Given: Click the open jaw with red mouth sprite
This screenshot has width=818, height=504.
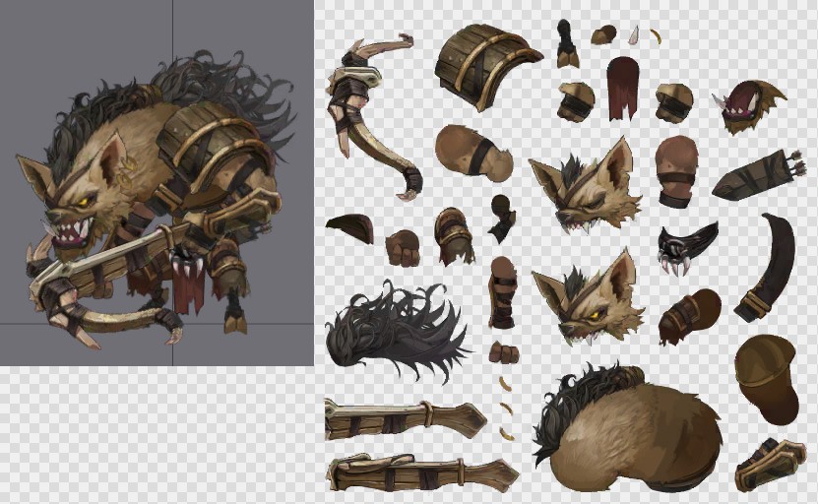Looking at the screenshot, I should [x=747, y=107].
